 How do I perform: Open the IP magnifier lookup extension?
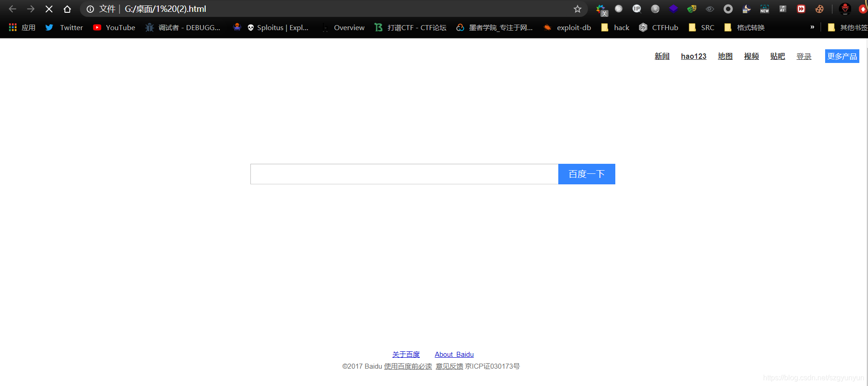pyautogui.click(x=637, y=9)
